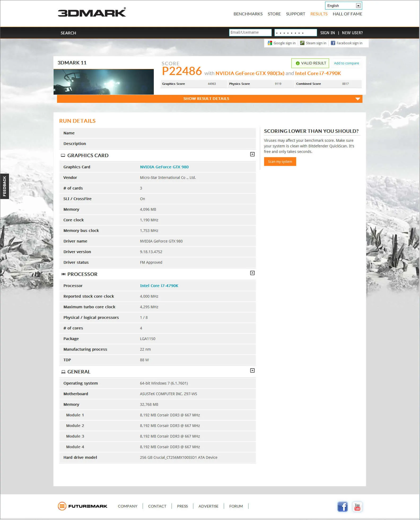Collapse the General section
The height and width of the screenshot is (520, 420).
[252, 371]
